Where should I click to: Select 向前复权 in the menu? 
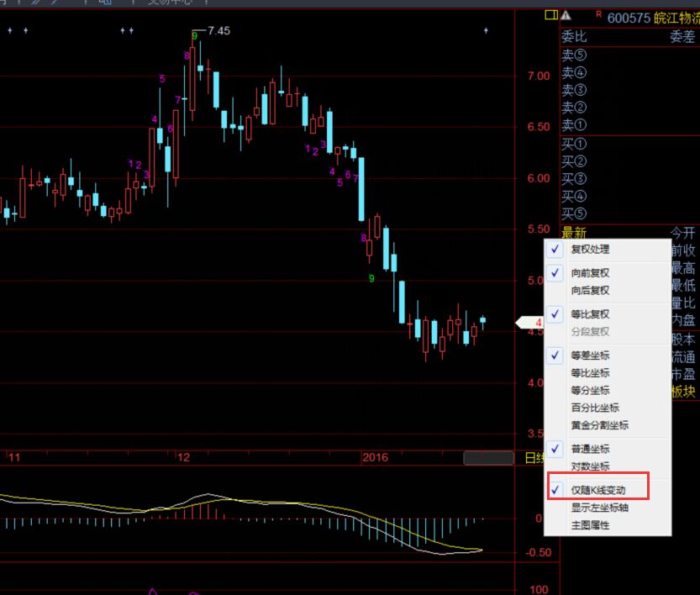click(590, 273)
